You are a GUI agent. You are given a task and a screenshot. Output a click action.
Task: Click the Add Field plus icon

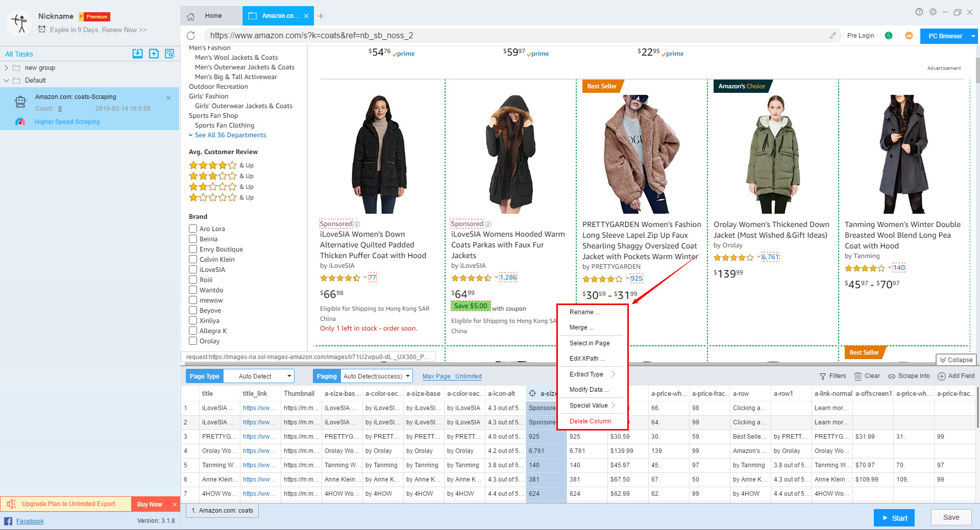tap(942, 376)
